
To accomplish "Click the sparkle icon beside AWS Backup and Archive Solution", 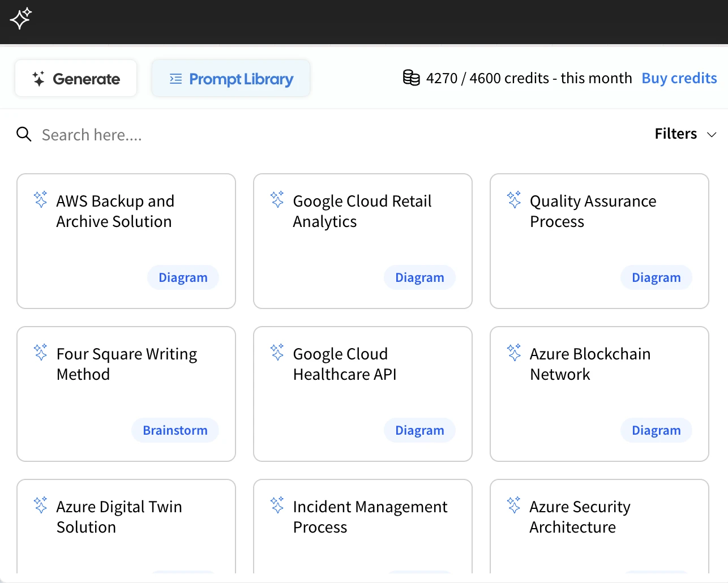I will click(x=41, y=199).
